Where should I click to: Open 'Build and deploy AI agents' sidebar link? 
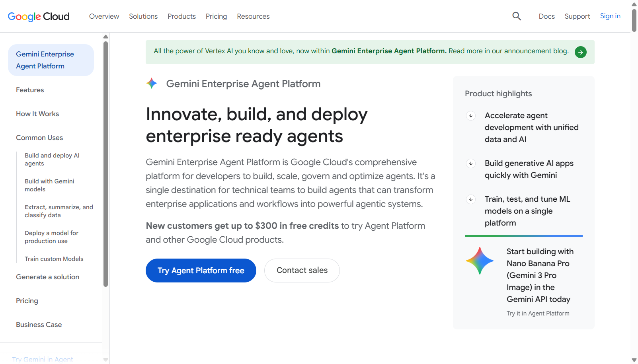click(52, 160)
